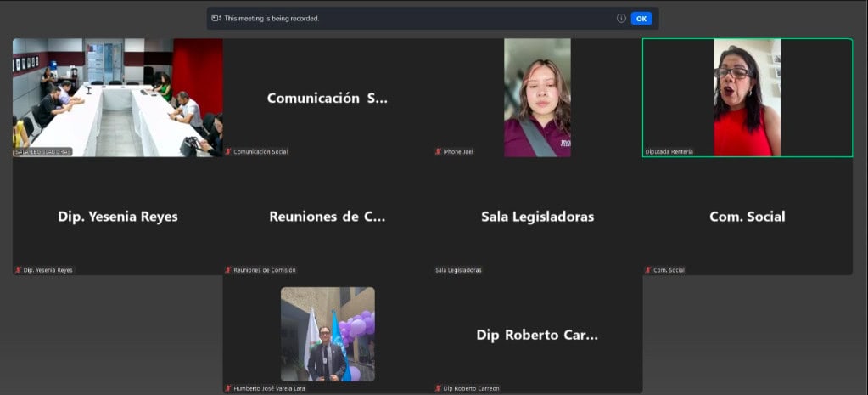The width and height of the screenshot is (868, 395).
Task: Click the "This meeting is being recorded" text
Action: (272, 18)
